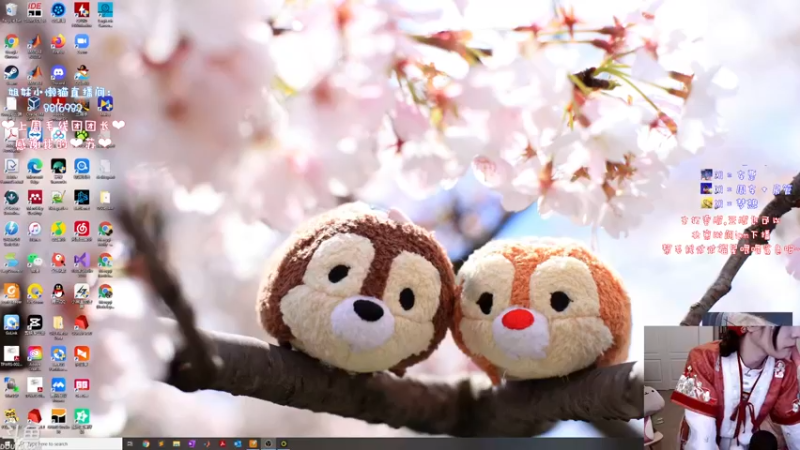800x450 pixels.
Task: Open the VirtualBox cube desktop icon
Action: pos(34,104)
